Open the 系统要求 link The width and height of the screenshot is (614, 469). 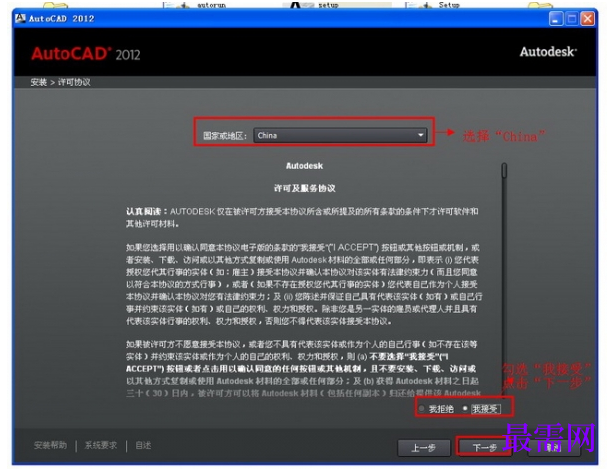pos(101,445)
